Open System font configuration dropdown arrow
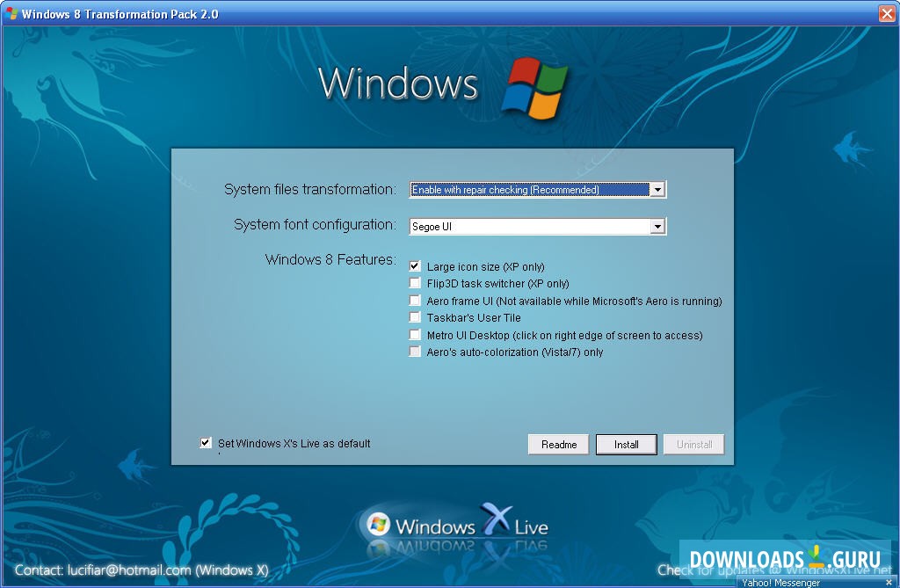The height and width of the screenshot is (588, 900). 657,227
